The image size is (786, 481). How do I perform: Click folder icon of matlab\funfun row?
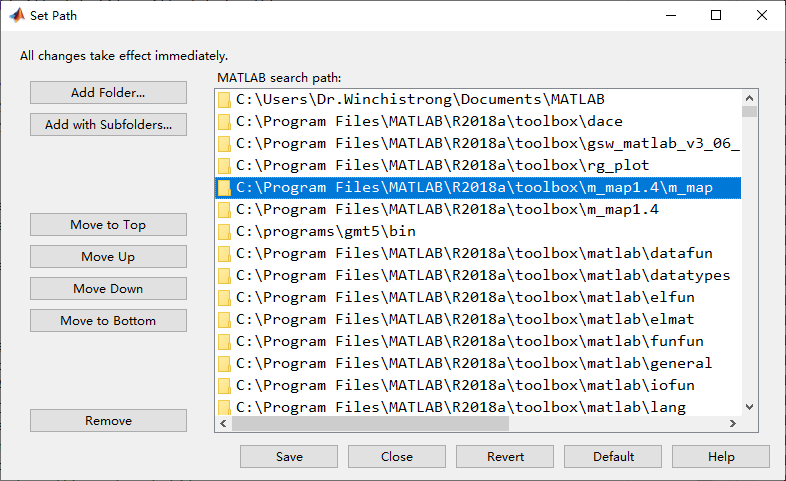pyautogui.click(x=224, y=342)
